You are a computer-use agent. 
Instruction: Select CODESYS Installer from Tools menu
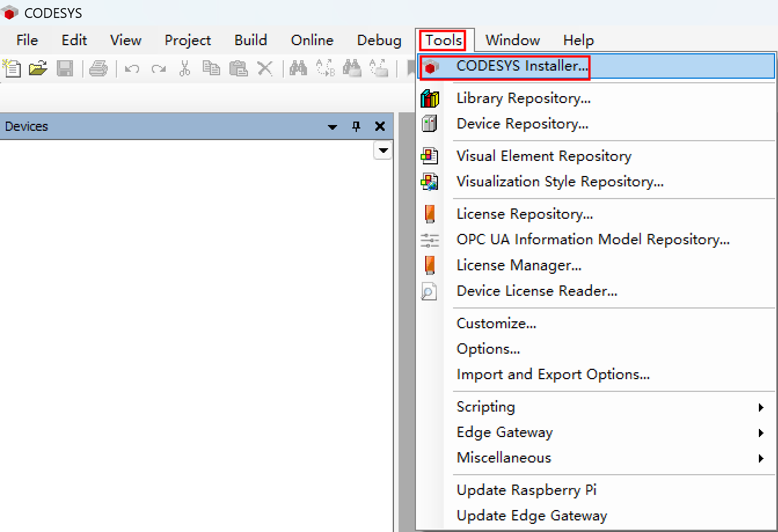click(522, 66)
